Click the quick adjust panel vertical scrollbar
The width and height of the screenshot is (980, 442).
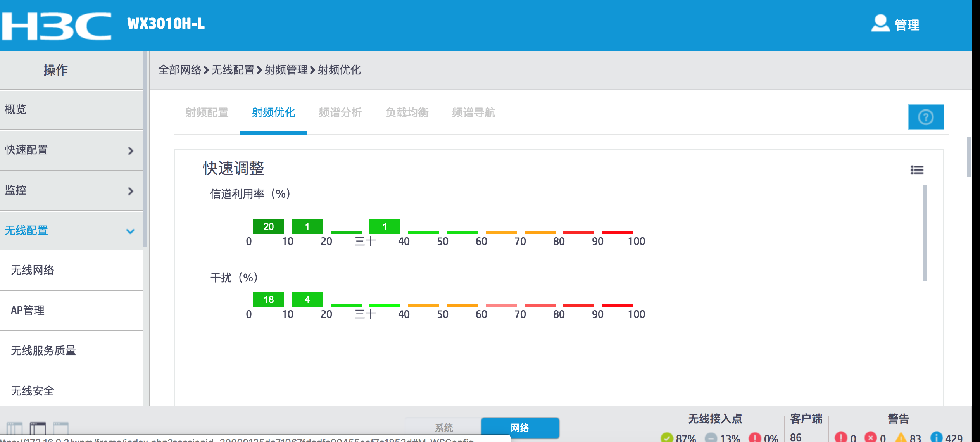coord(925,233)
